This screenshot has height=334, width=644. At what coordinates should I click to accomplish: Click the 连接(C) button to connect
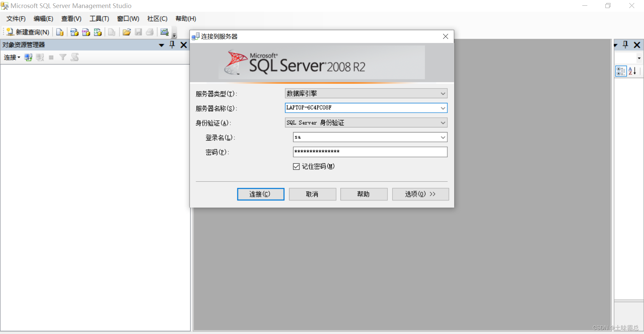(x=261, y=194)
